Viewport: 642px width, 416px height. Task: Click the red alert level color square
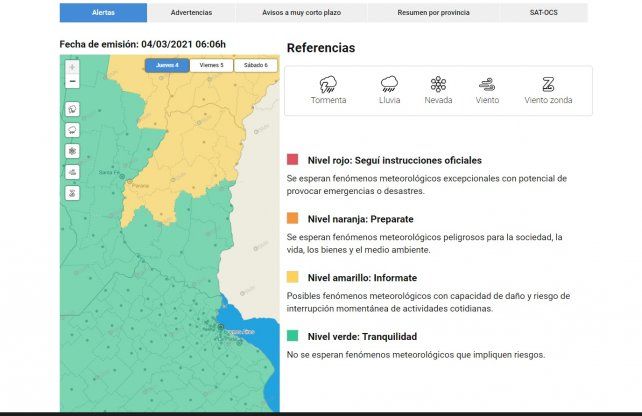[x=292, y=160]
